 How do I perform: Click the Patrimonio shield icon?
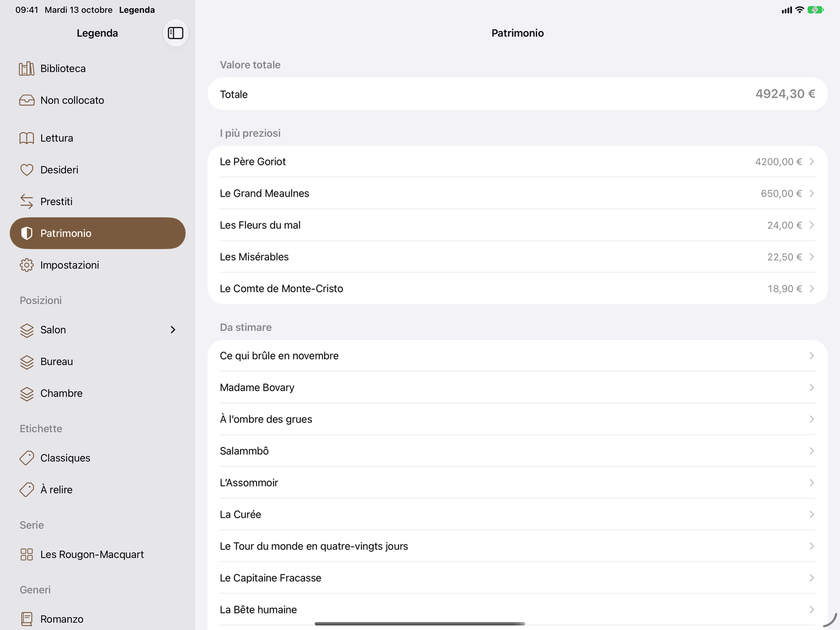tap(27, 233)
